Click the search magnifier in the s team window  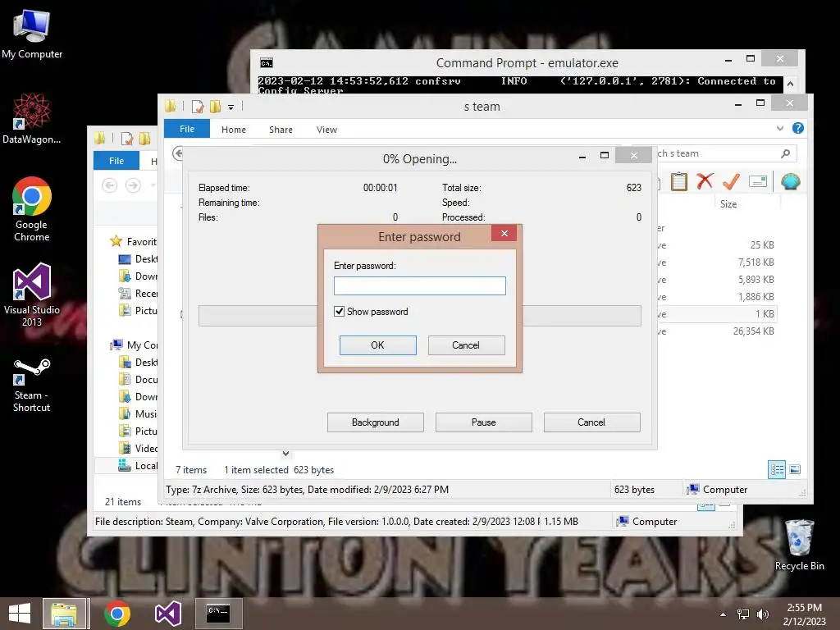point(785,153)
